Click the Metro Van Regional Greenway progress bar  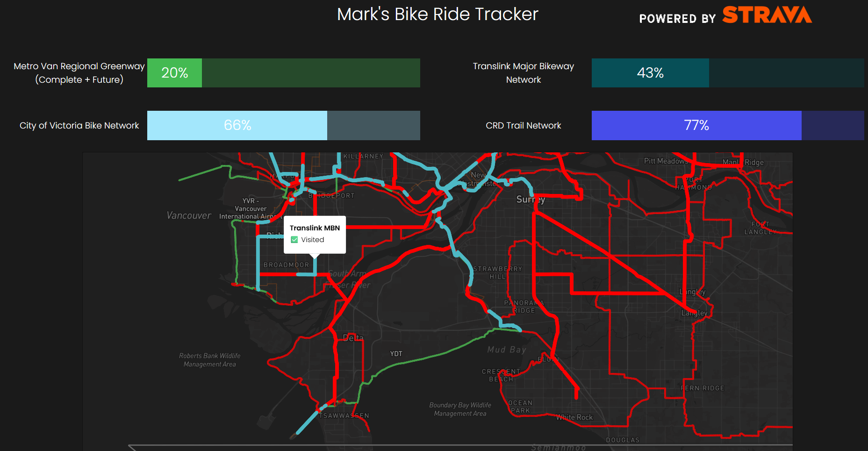pos(283,73)
